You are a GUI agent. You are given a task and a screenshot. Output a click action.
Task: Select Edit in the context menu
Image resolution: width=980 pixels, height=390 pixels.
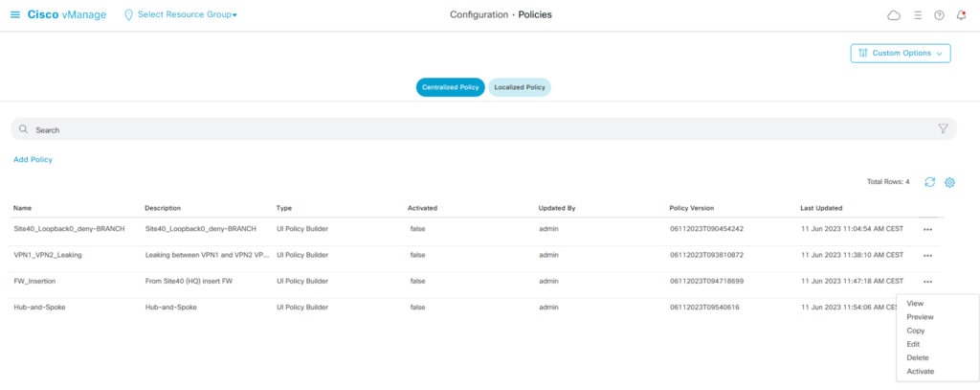pyautogui.click(x=914, y=344)
